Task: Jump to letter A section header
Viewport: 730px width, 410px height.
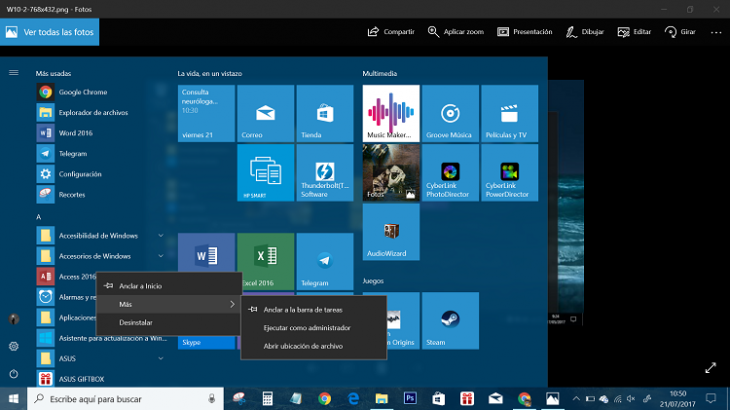Action: tap(38, 217)
